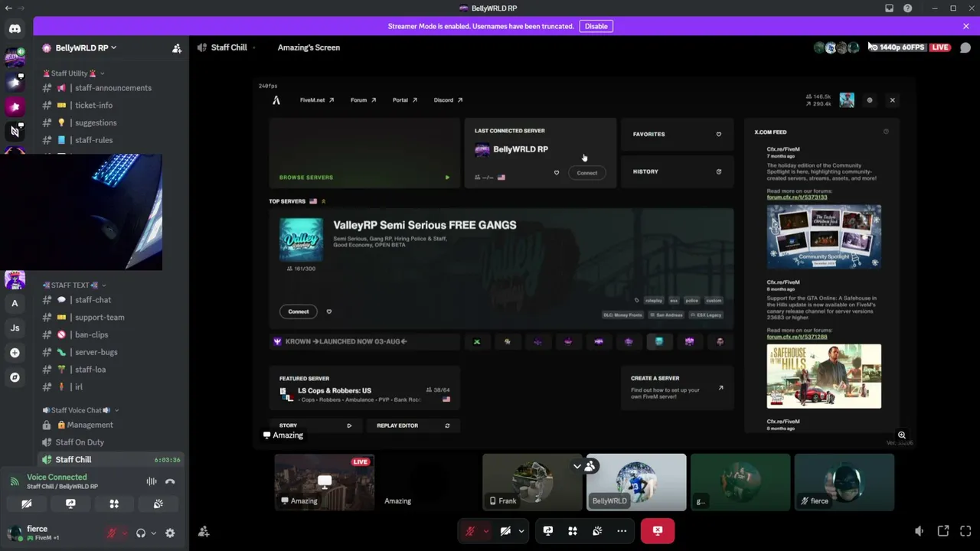The height and width of the screenshot is (551, 980).
Task: Enter full screen for the stream
Action: (965, 531)
